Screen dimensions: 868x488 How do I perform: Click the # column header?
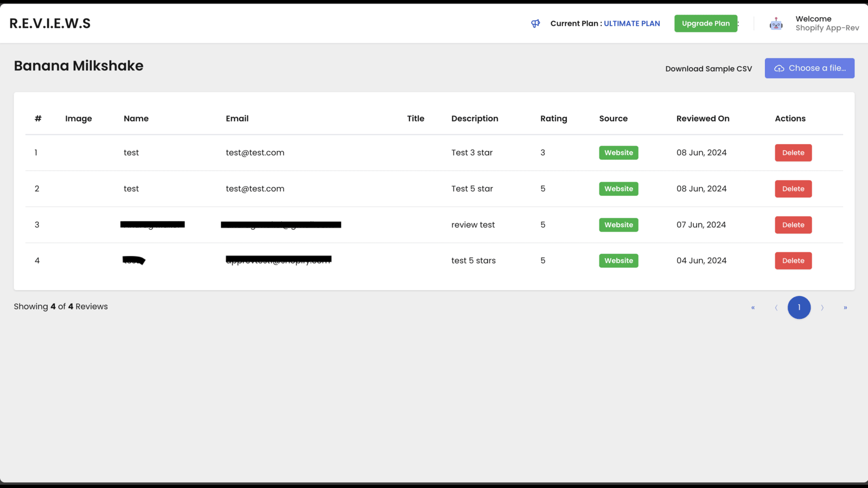coord(38,118)
